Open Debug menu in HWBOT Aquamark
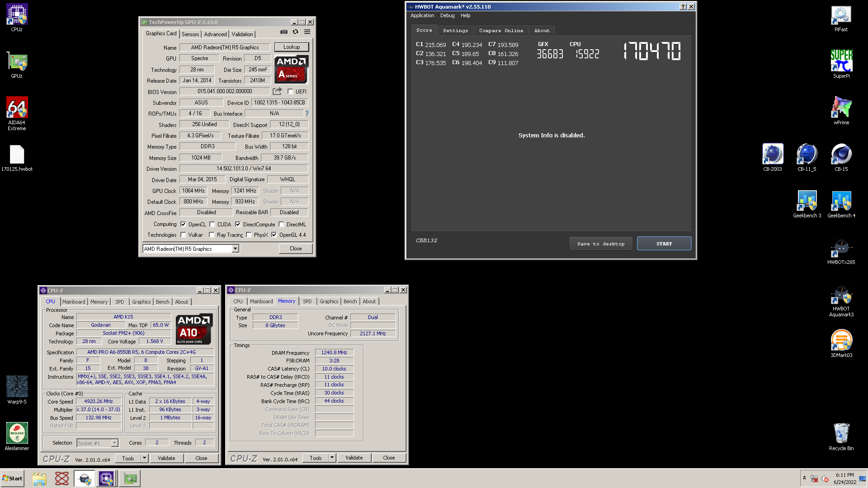 point(447,15)
